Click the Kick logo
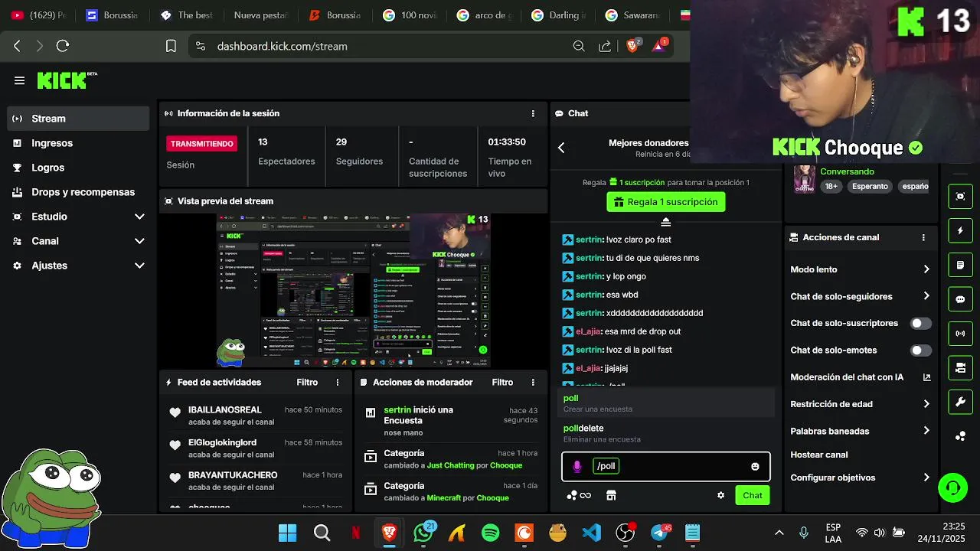Viewport: 980px width, 551px height. point(67,80)
